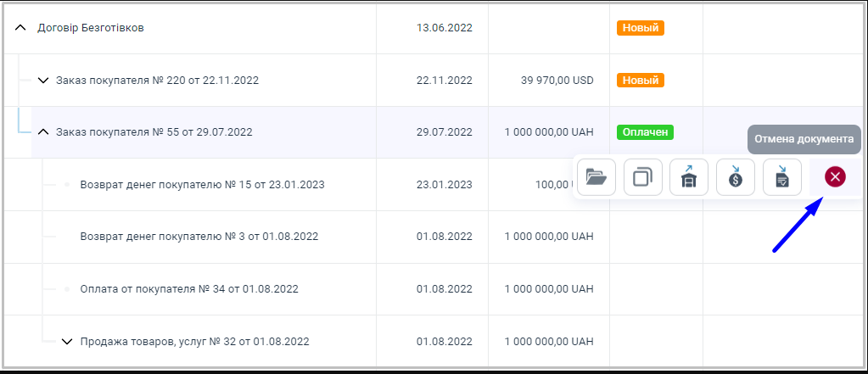Click Заказ покупателя № 55 label text
Image resolution: width=868 pixels, height=374 pixels.
point(154,132)
